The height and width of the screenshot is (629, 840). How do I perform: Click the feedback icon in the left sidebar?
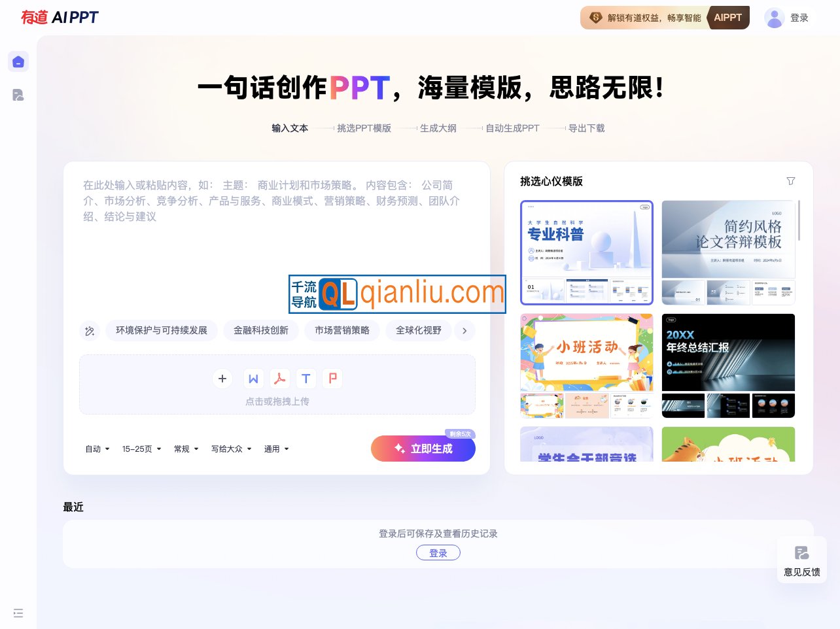18,95
